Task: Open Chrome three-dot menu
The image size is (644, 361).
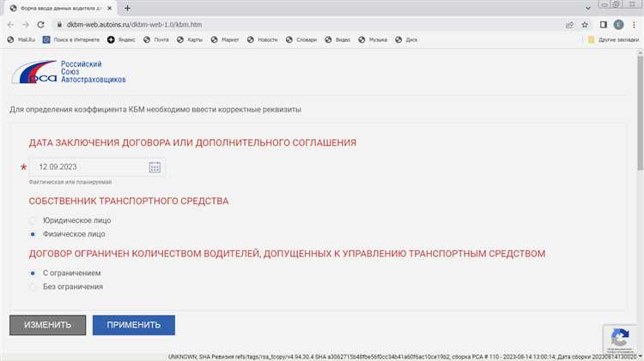Action: click(x=635, y=25)
